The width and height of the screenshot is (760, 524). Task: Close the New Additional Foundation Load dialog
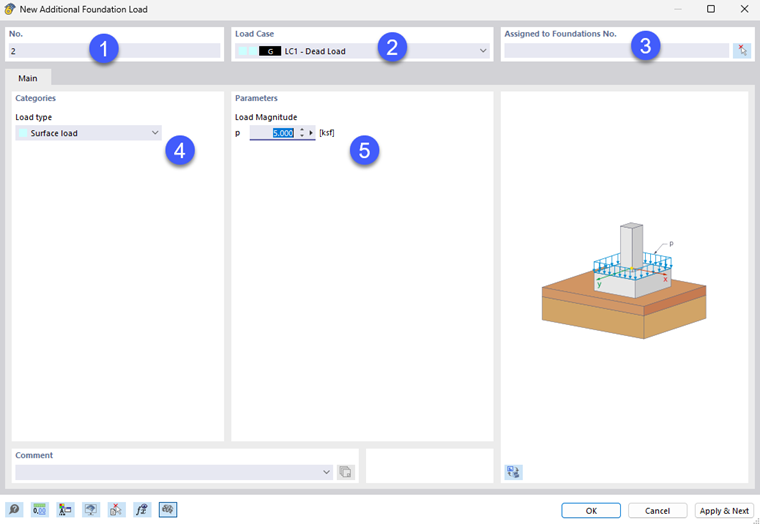click(744, 9)
